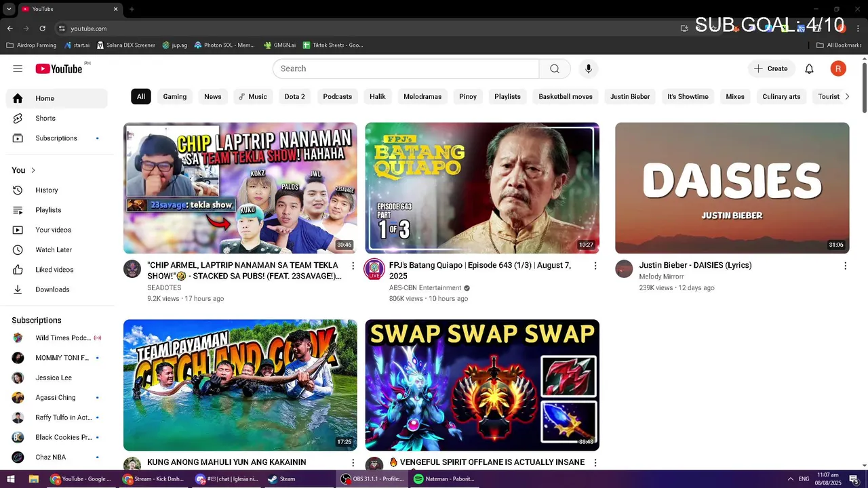Go back using browser back arrow
Viewport: 868px width, 488px height.
pos(9,28)
